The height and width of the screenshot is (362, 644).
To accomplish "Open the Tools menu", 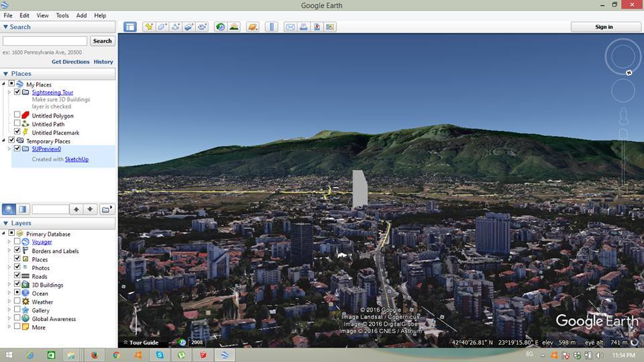I will [62, 15].
